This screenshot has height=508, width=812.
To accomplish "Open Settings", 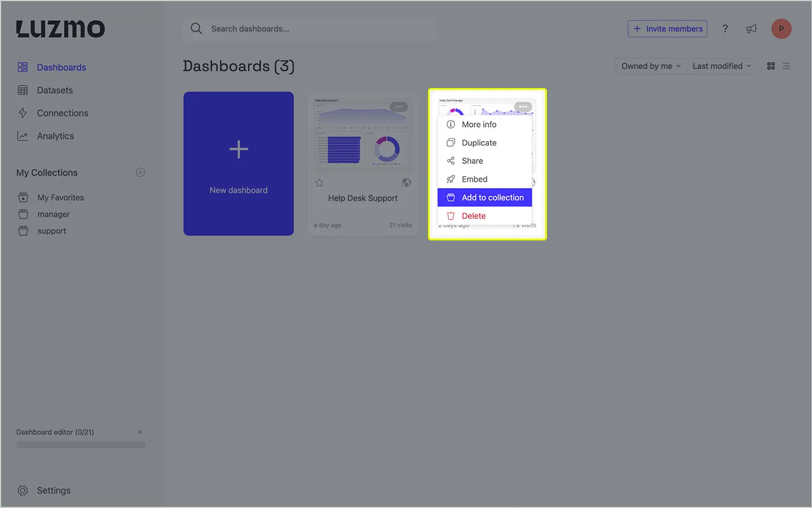I will [54, 491].
